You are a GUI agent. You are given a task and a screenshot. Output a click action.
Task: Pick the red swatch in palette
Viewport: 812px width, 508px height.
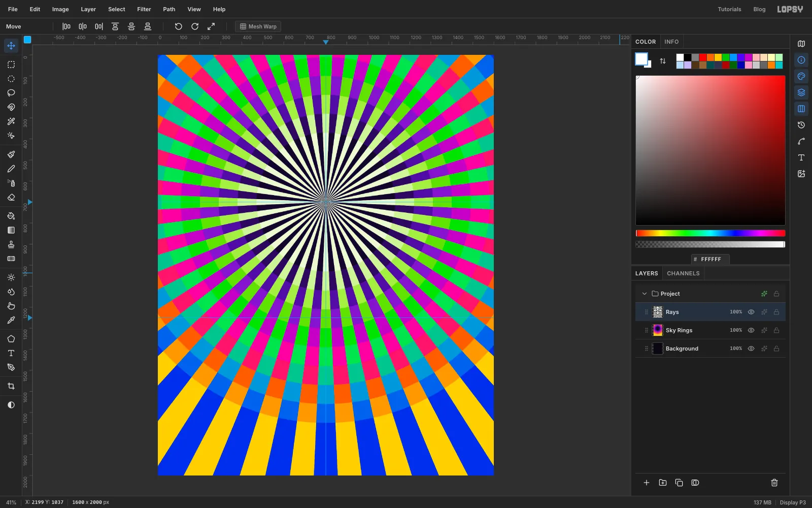703,57
